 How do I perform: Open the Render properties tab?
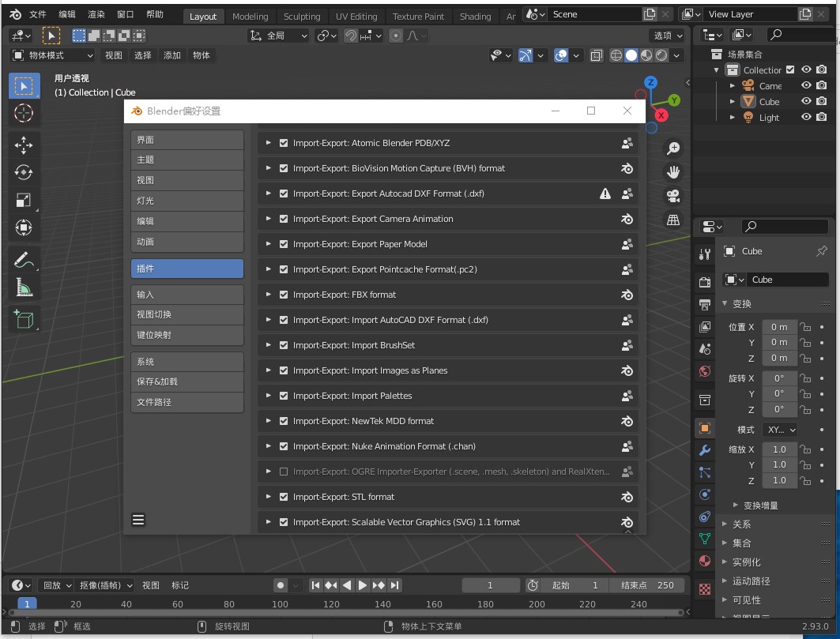pos(704,282)
